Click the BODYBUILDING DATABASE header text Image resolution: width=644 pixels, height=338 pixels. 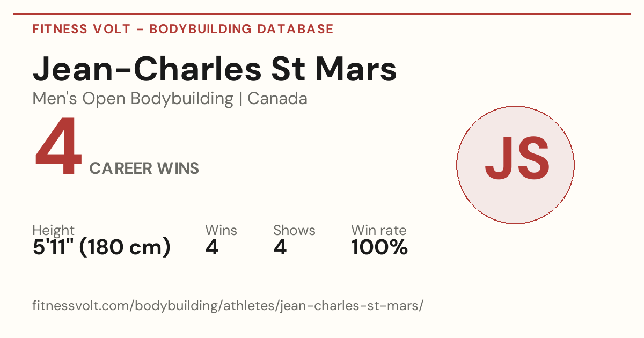click(x=241, y=29)
